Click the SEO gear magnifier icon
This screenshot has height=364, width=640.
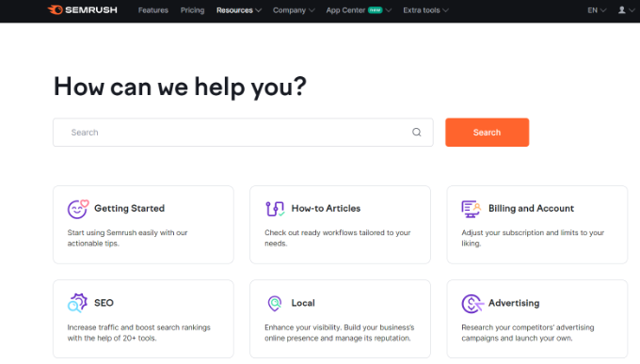[77, 303]
